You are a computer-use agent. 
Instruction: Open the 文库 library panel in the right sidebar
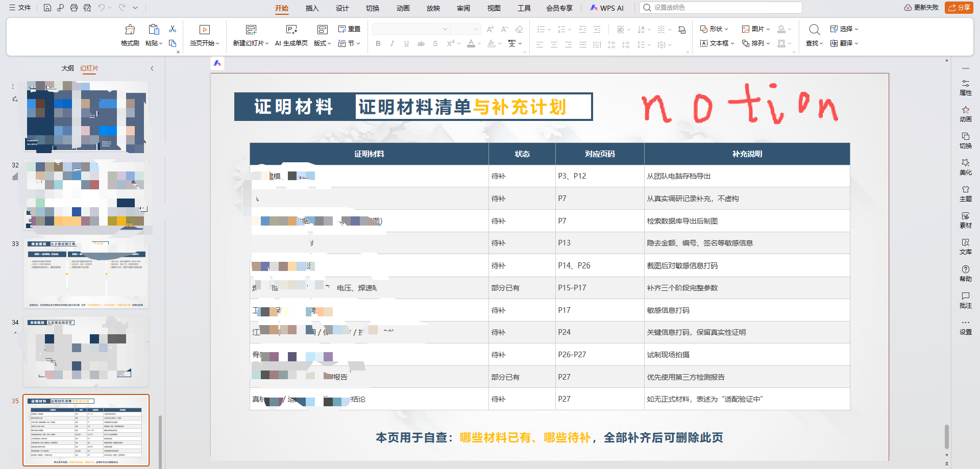pyautogui.click(x=966, y=246)
